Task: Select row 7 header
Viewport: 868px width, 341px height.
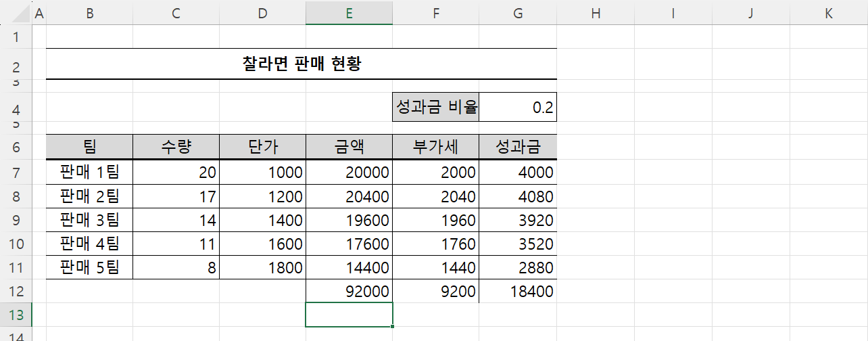Action: [x=15, y=173]
